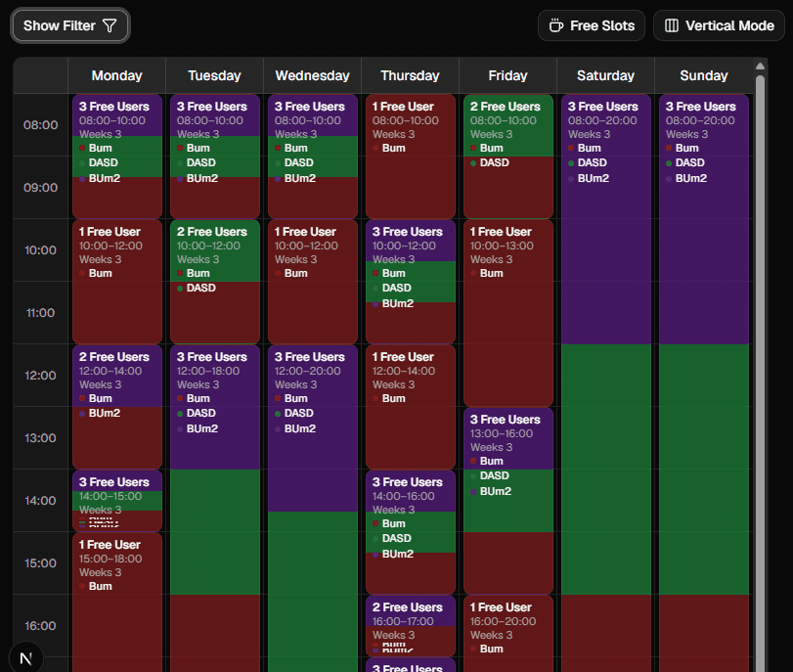Select the Friday column header

507,75
